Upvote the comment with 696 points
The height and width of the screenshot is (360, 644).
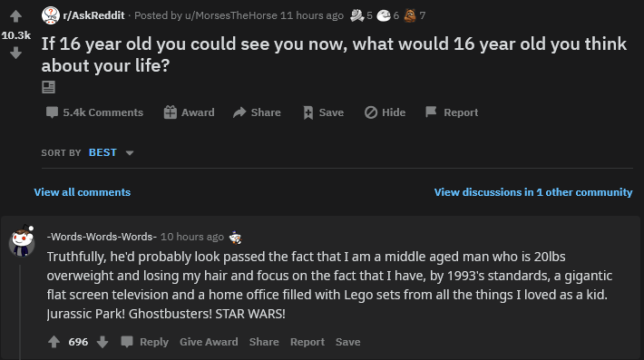(x=54, y=342)
